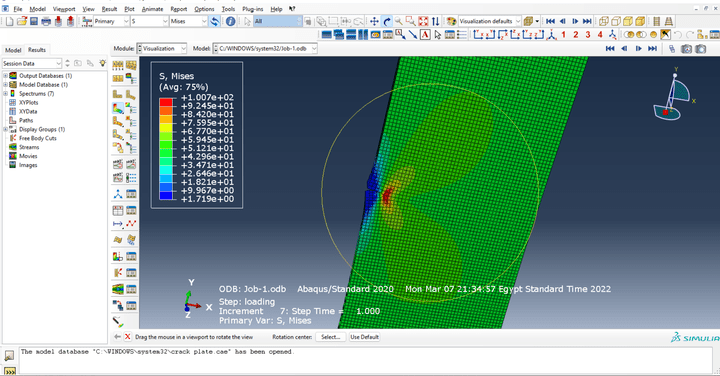This screenshot has width=720, height=376.
Task: Click the Save Model Database icon
Action: point(34,21)
